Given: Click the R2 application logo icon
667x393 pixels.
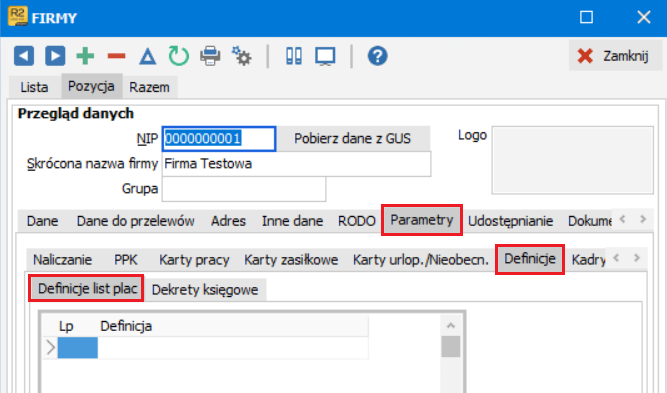Looking at the screenshot, I should 17,16.
